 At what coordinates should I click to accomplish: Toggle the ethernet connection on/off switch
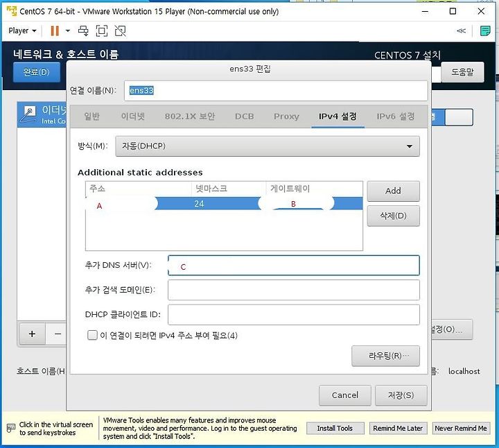click(452, 117)
